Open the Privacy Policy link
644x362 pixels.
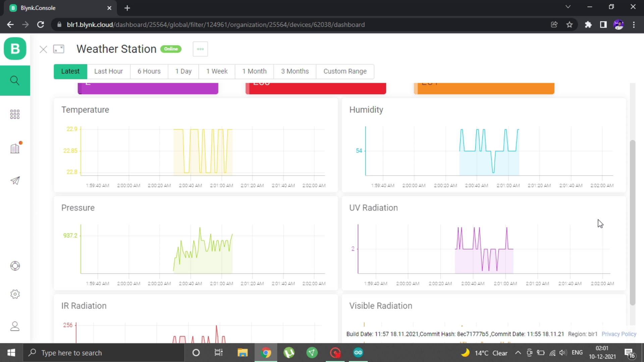coord(619,334)
